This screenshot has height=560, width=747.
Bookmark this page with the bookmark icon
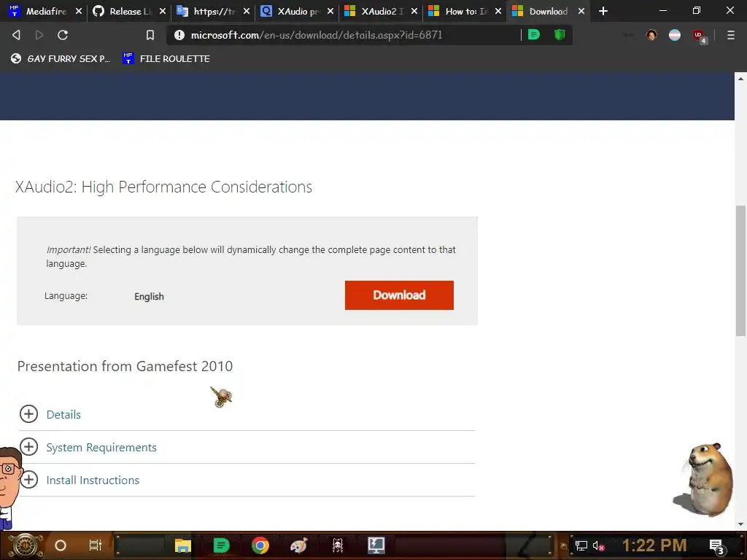point(150,35)
